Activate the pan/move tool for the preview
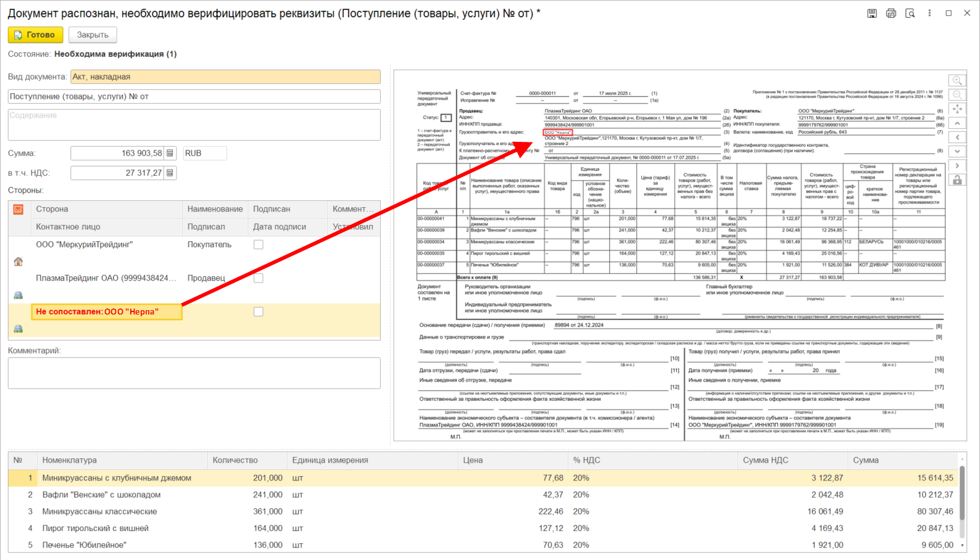Image resolution: width=980 pixels, height=560 pixels. click(x=957, y=109)
